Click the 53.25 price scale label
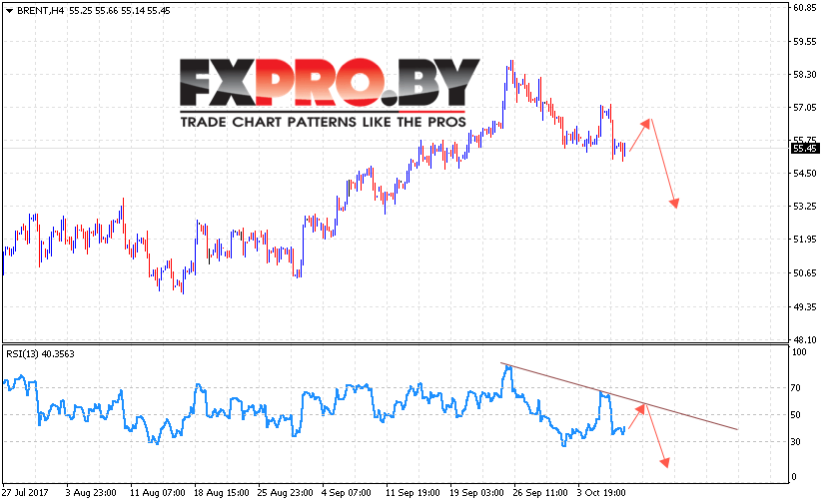828x504 pixels. click(x=805, y=207)
